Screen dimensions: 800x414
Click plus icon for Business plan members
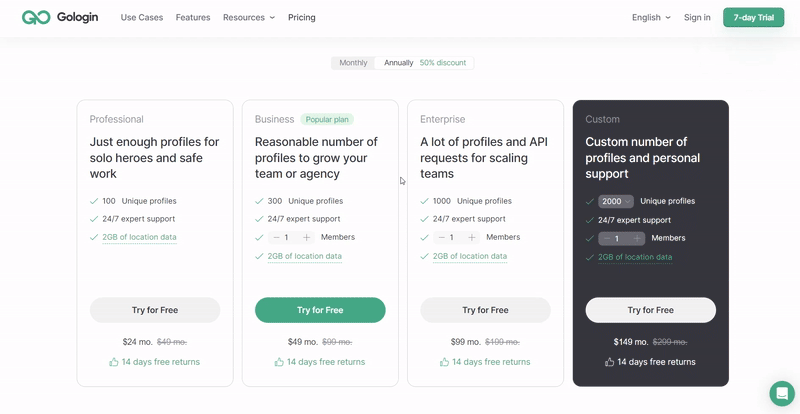[x=307, y=237]
